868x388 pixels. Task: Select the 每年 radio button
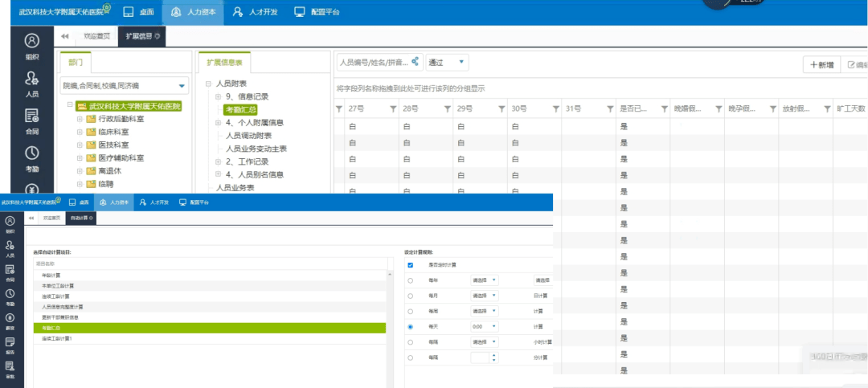tap(411, 280)
